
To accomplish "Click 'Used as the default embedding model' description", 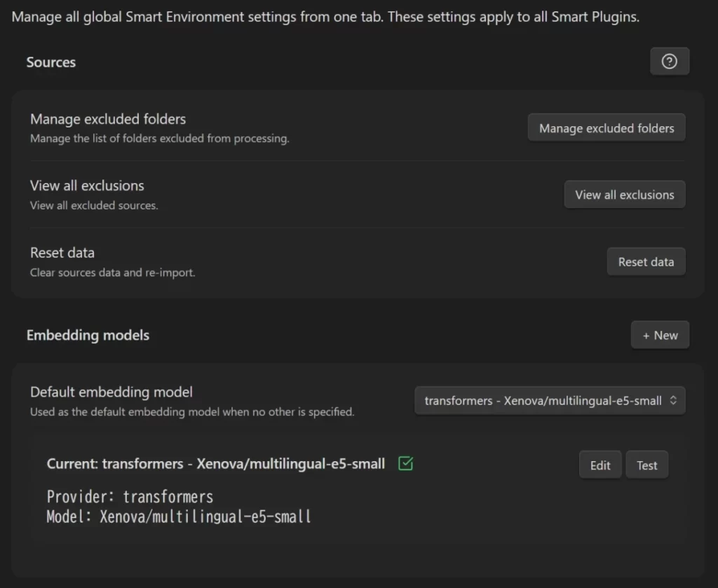I will coord(192,412).
